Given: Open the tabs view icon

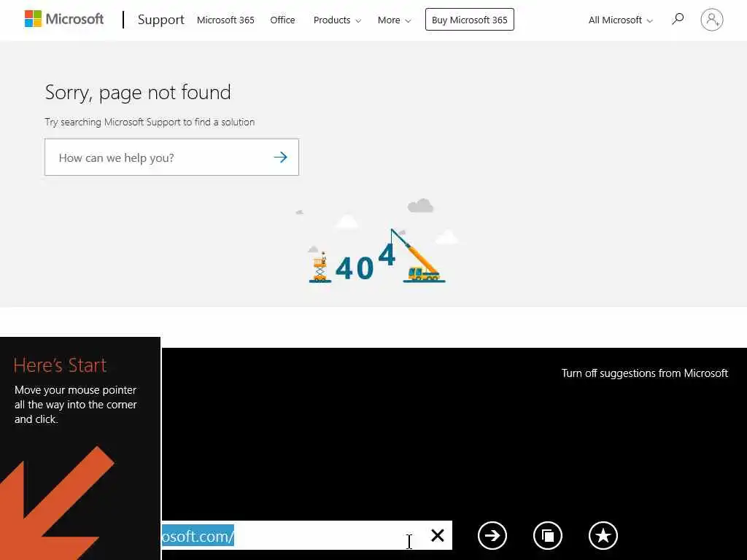Looking at the screenshot, I should pos(548,536).
